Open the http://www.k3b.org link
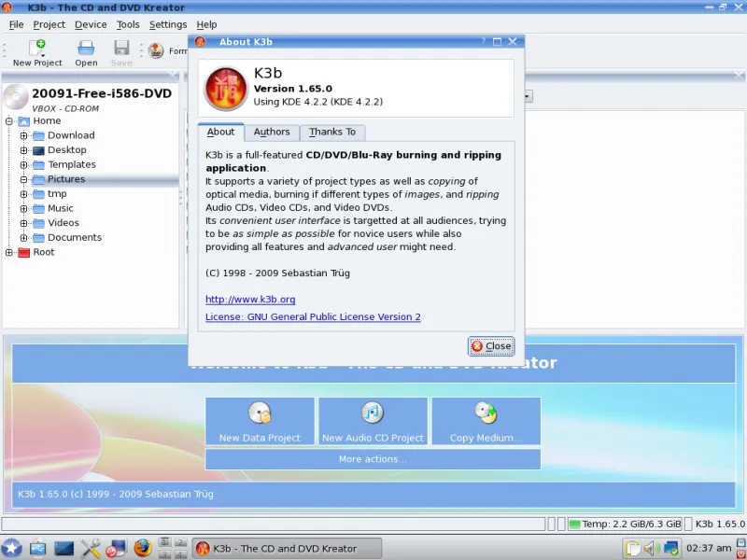 [250, 300]
